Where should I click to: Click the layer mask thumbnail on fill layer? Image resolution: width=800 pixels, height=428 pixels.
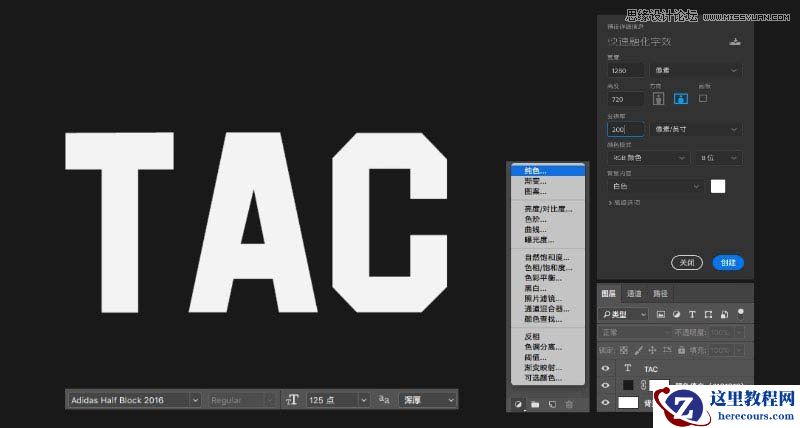tap(658, 385)
